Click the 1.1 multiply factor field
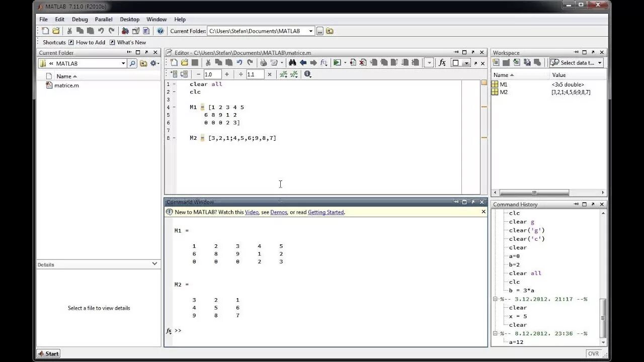 click(x=255, y=74)
